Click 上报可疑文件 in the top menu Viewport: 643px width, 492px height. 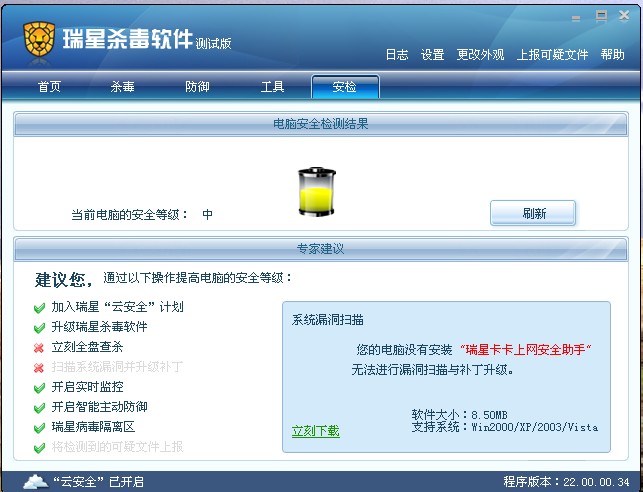point(552,55)
